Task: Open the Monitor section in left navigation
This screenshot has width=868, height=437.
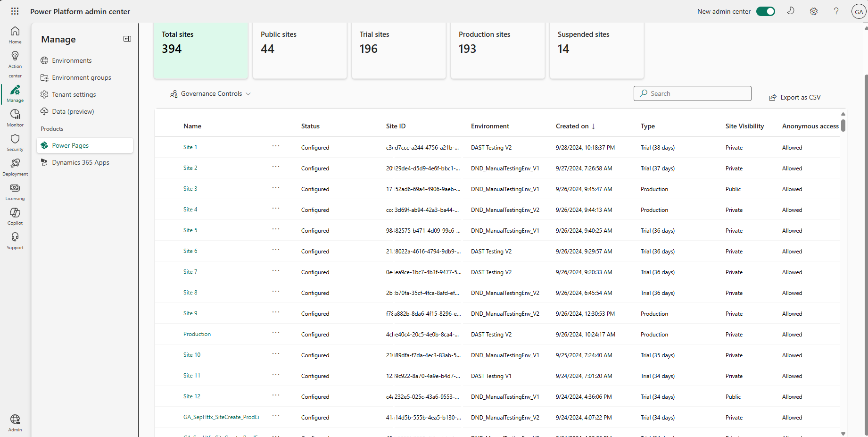Action: point(15,117)
